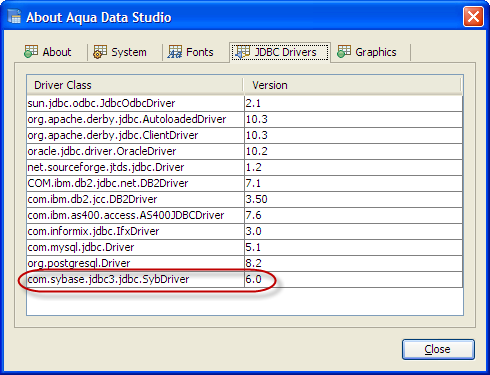
Task: Click the Fonts tab icon
Action: tap(175, 52)
